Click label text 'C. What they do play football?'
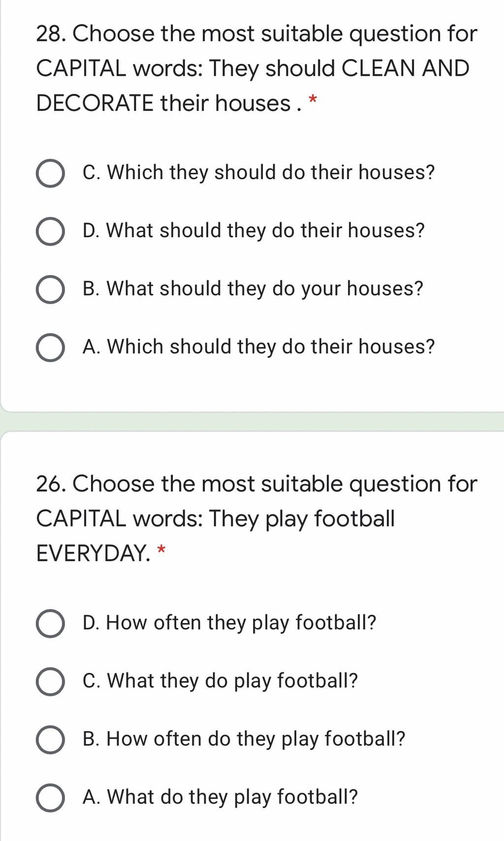The image size is (504, 841). click(x=220, y=681)
